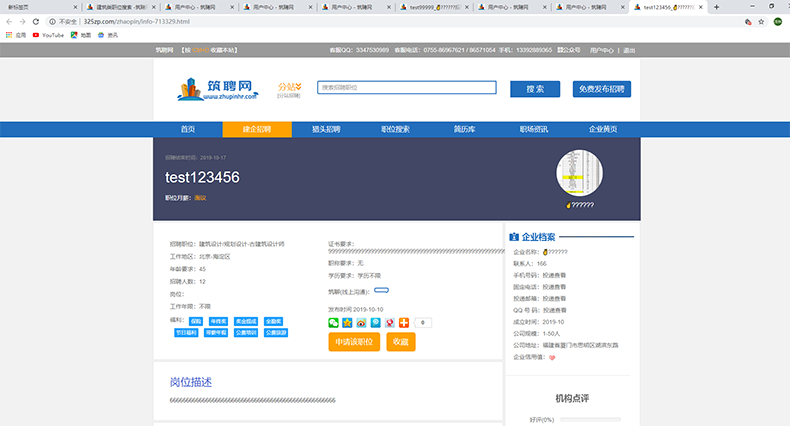This screenshot has width=790, height=426.
Task: Bookmark this page with the star icon
Action: click(746, 20)
